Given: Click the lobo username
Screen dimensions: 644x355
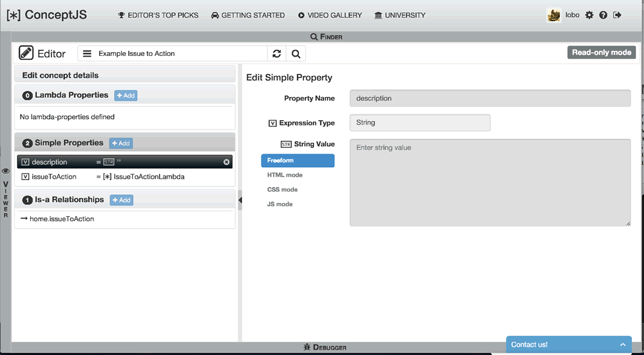Looking at the screenshot, I should [572, 15].
